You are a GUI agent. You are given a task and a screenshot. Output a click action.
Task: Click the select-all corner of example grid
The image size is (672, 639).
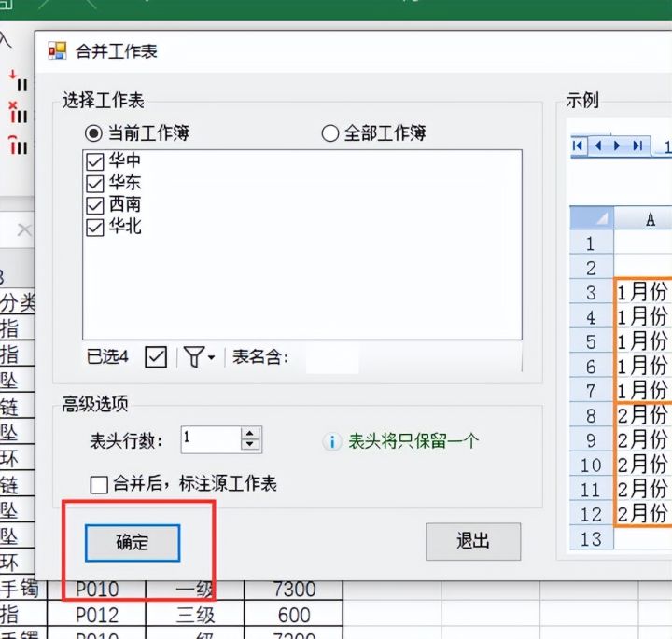(592, 218)
